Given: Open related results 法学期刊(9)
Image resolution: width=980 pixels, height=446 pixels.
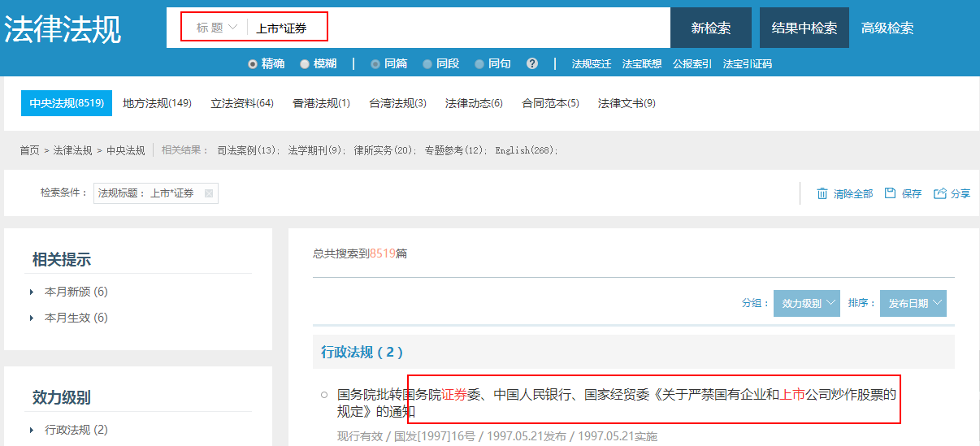Looking at the screenshot, I should 317,150.
